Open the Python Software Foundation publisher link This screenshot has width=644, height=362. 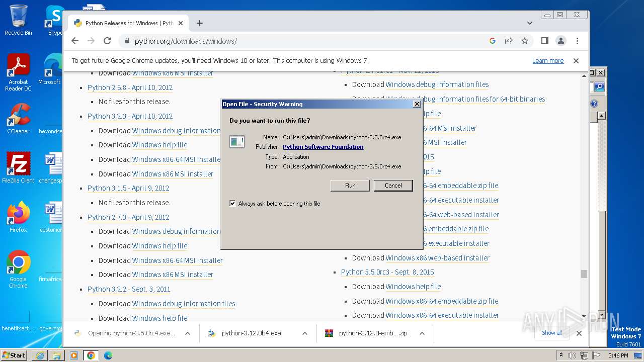tap(323, 147)
